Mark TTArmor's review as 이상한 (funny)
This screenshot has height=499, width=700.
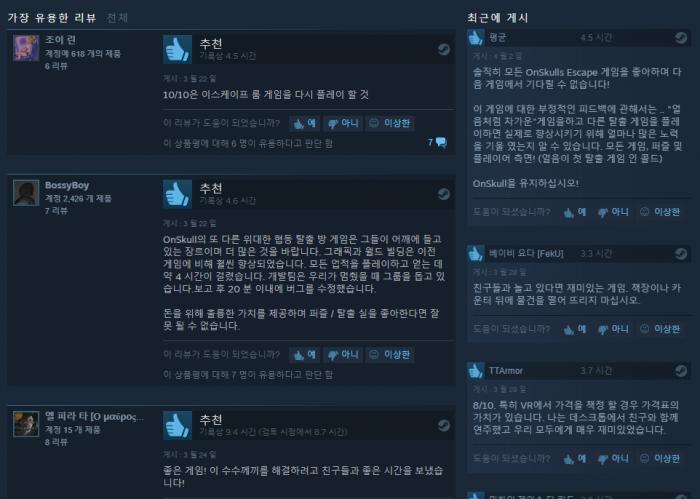tap(660, 458)
